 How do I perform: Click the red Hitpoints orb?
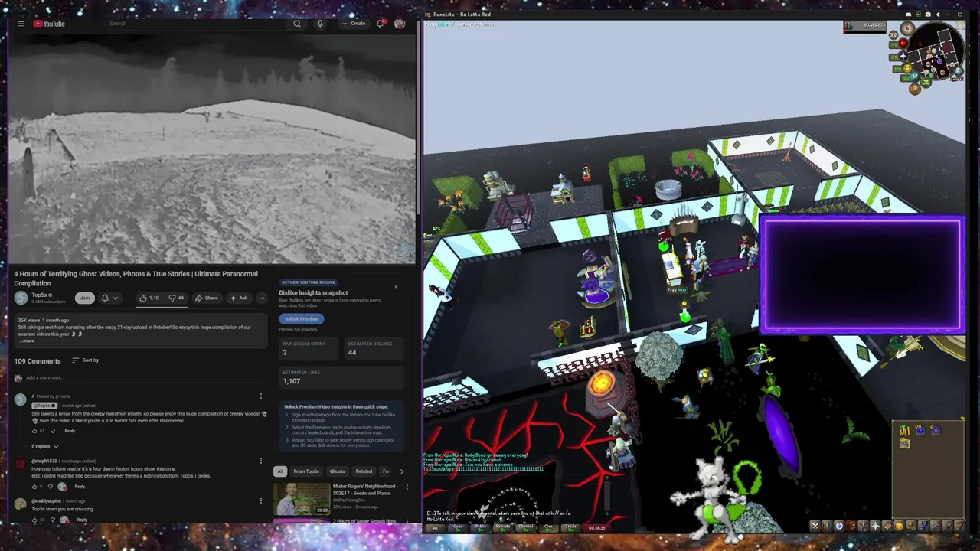tap(903, 43)
